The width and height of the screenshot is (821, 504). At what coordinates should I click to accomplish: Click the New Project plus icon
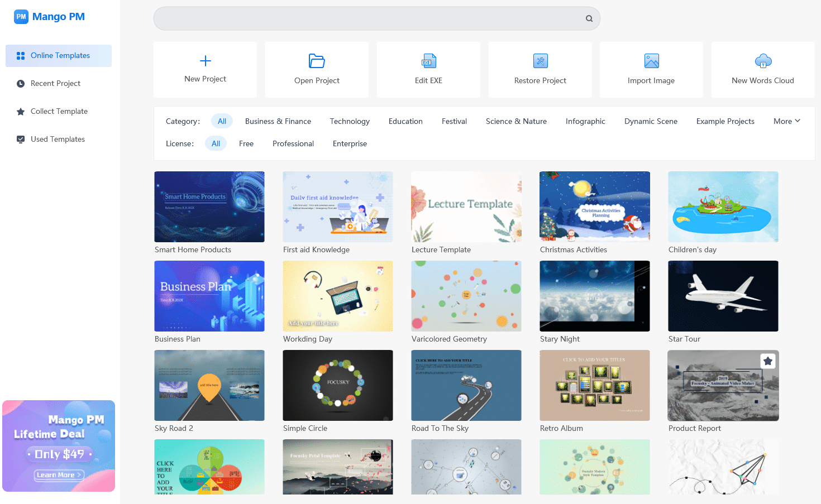click(205, 61)
